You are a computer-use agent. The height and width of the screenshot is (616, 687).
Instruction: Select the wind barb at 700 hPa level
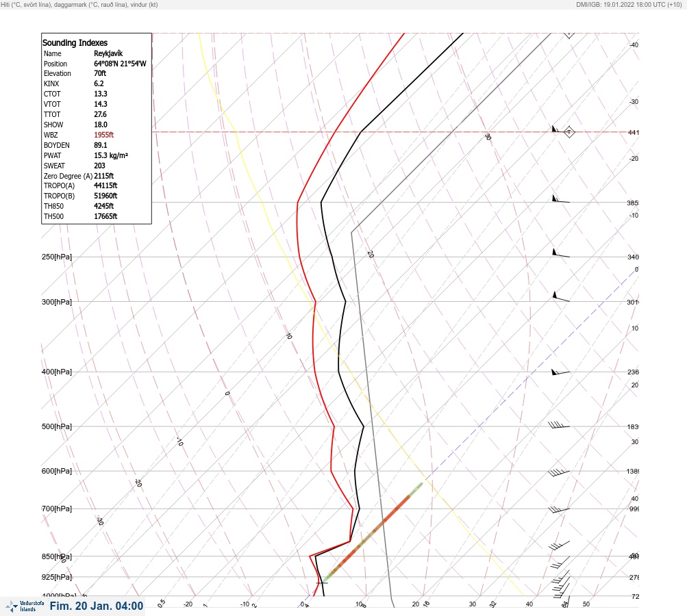[559, 510]
